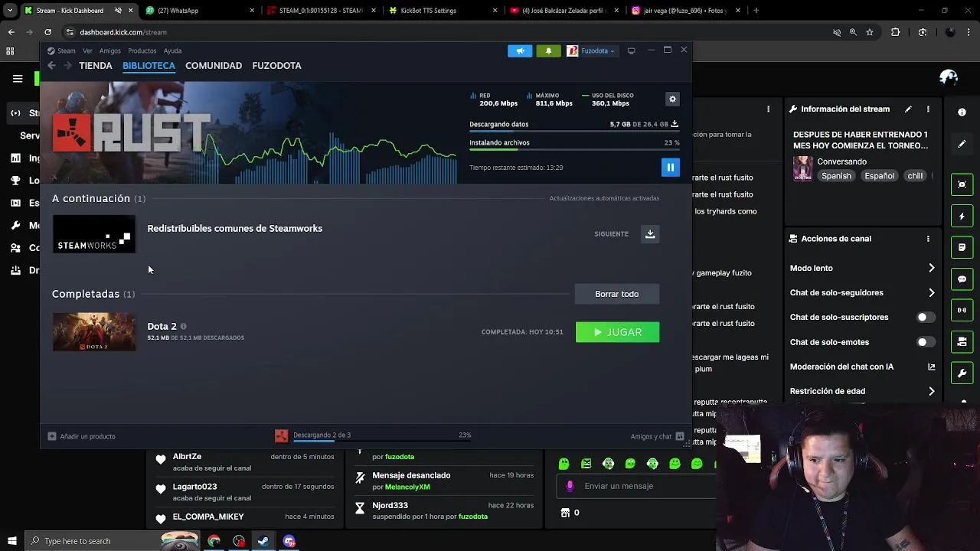Viewport: 980px width, 551px height.
Task: Toggle the lightning quick actions panel icon
Action: pyautogui.click(x=962, y=217)
